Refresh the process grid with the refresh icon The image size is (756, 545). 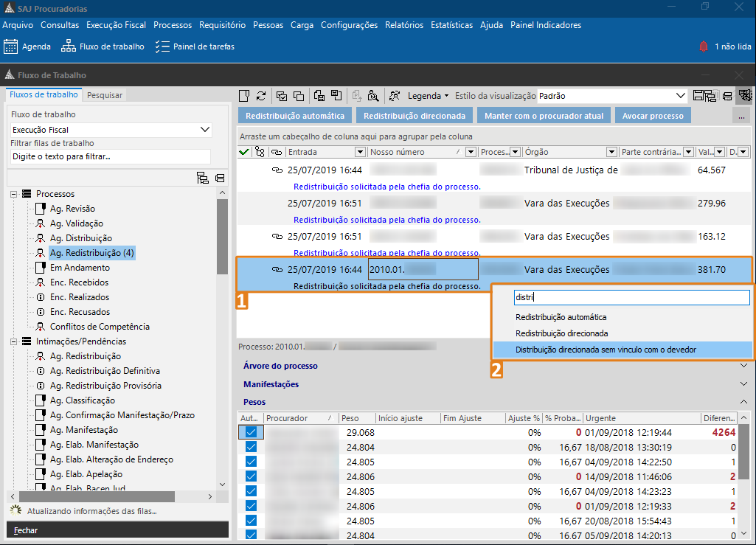[x=261, y=95]
